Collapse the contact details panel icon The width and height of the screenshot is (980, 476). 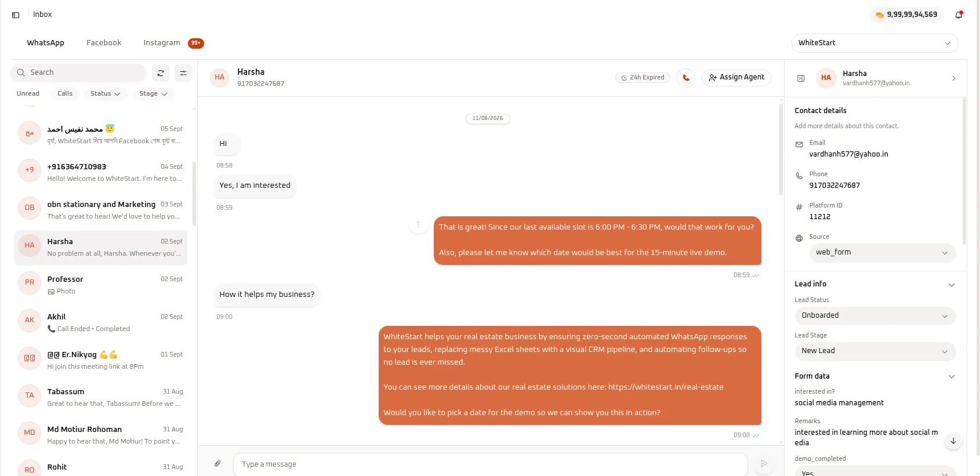click(x=801, y=78)
